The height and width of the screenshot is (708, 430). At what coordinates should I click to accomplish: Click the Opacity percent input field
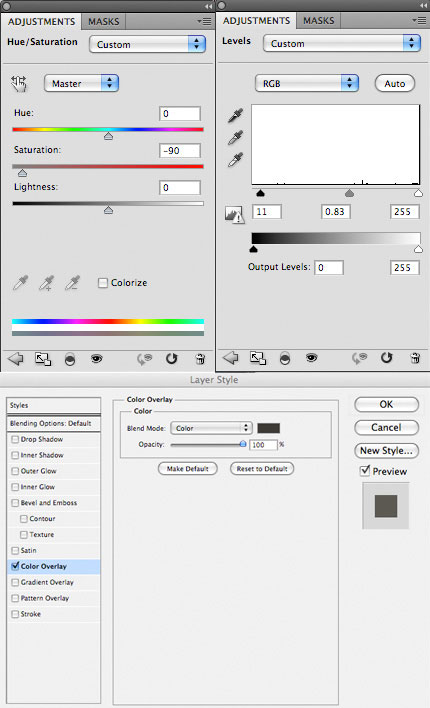(x=263, y=445)
